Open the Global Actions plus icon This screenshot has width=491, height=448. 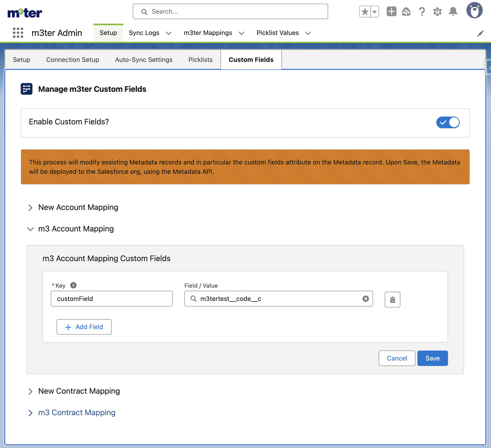point(391,12)
